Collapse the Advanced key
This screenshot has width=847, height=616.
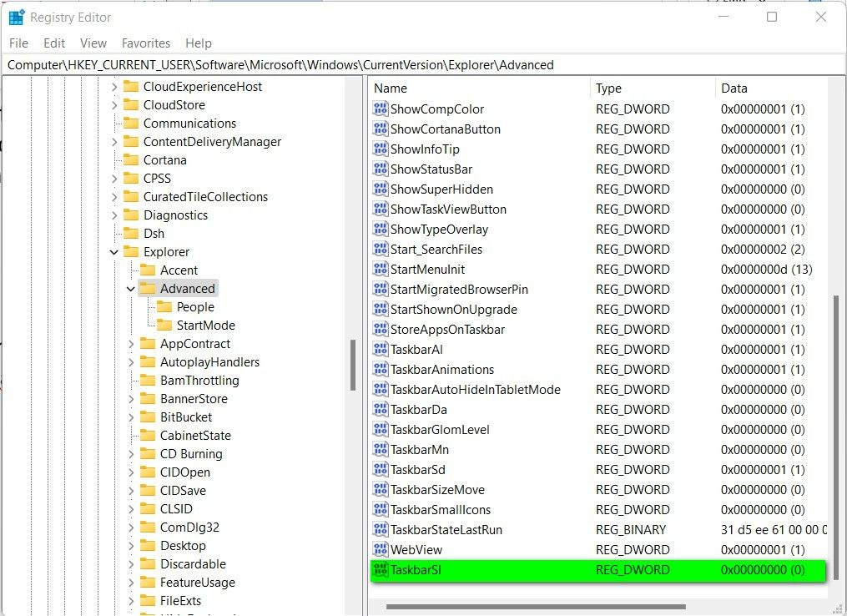(x=131, y=289)
